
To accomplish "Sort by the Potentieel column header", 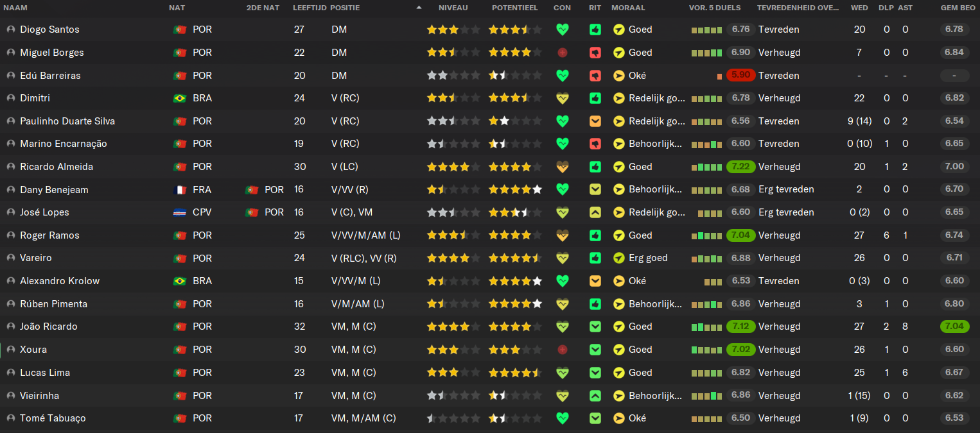I will pyautogui.click(x=514, y=8).
